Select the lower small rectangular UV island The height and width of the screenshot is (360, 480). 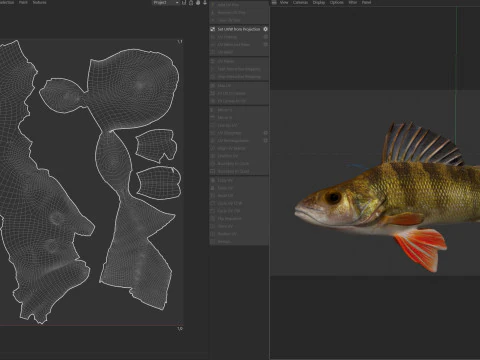pos(159,183)
